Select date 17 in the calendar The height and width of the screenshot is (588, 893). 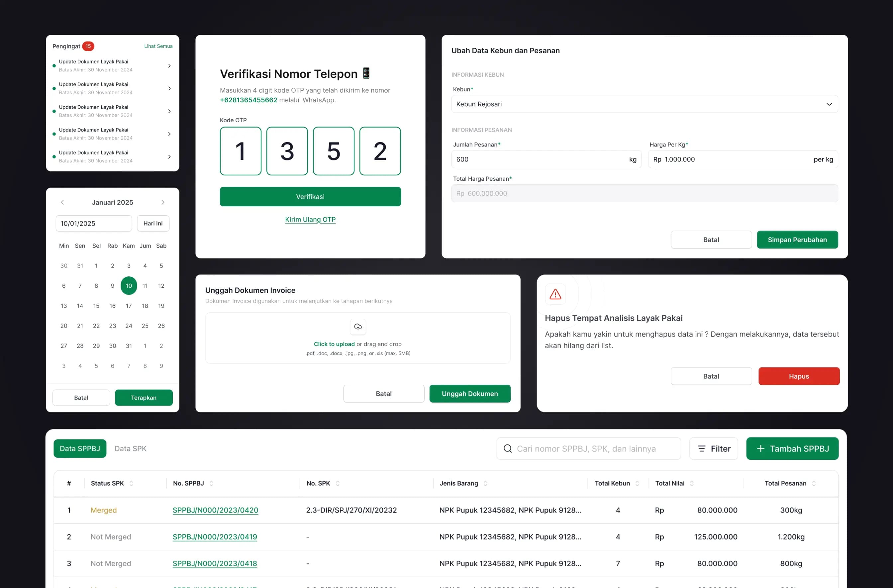tap(129, 306)
